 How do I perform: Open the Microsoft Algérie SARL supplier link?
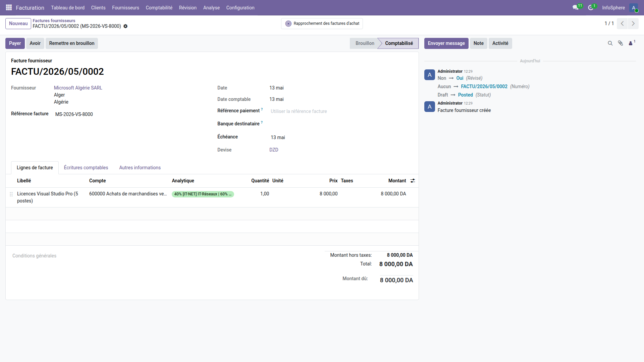[x=78, y=88]
